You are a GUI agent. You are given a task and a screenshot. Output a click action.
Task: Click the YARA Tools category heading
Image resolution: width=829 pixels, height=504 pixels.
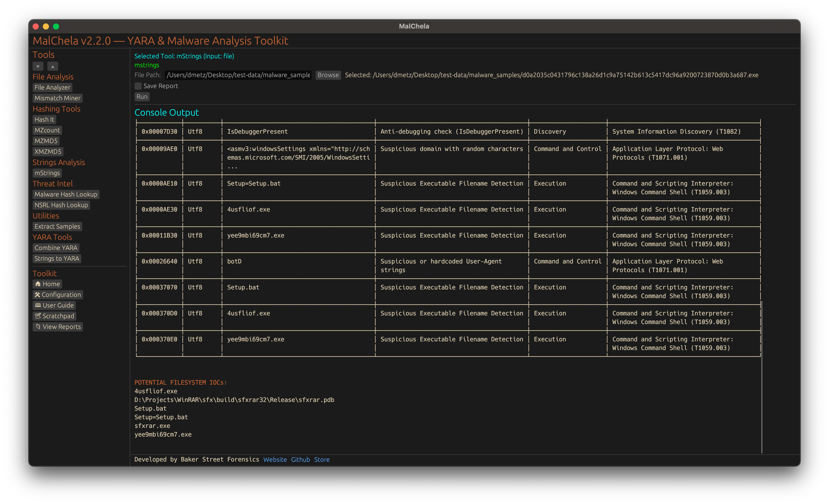tap(52, 237)
